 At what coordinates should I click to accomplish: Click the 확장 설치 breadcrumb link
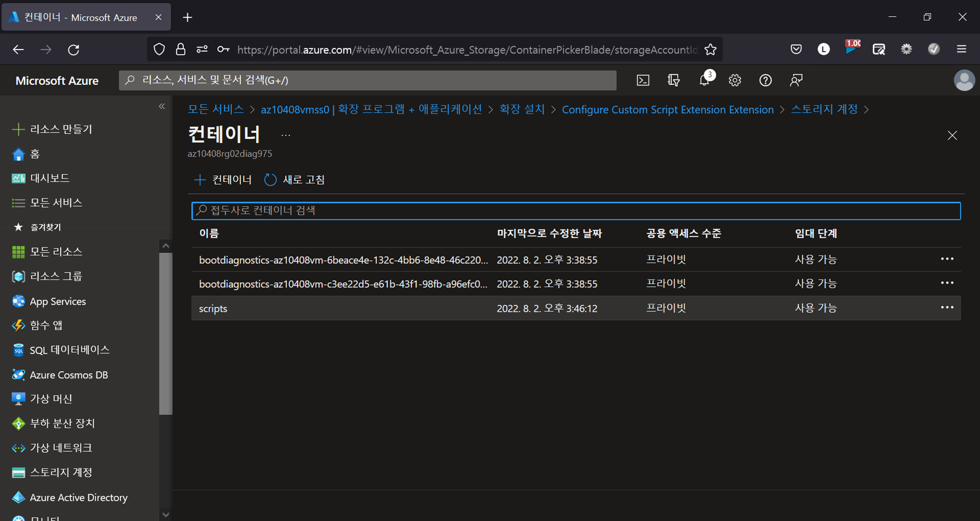[522, 109]
